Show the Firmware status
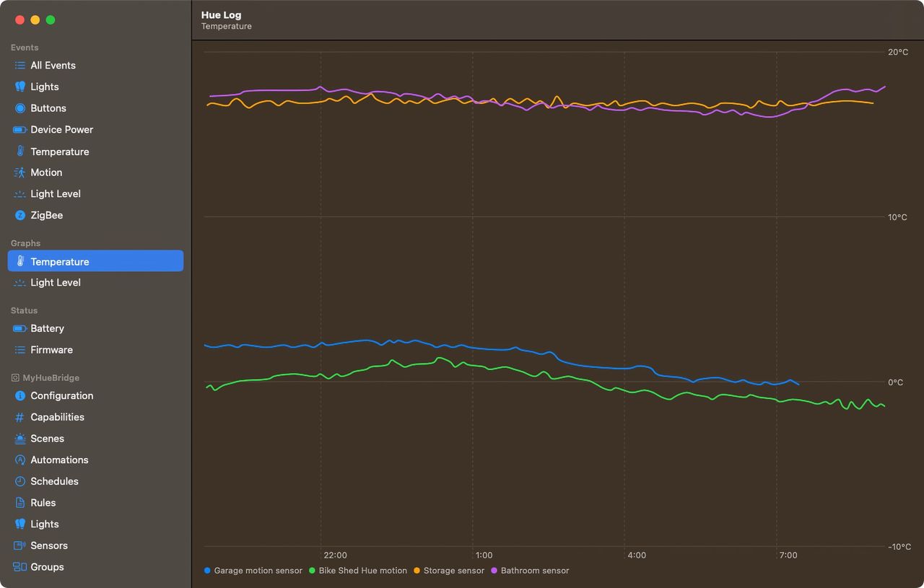The image size is (924, 588). (51, 350)
